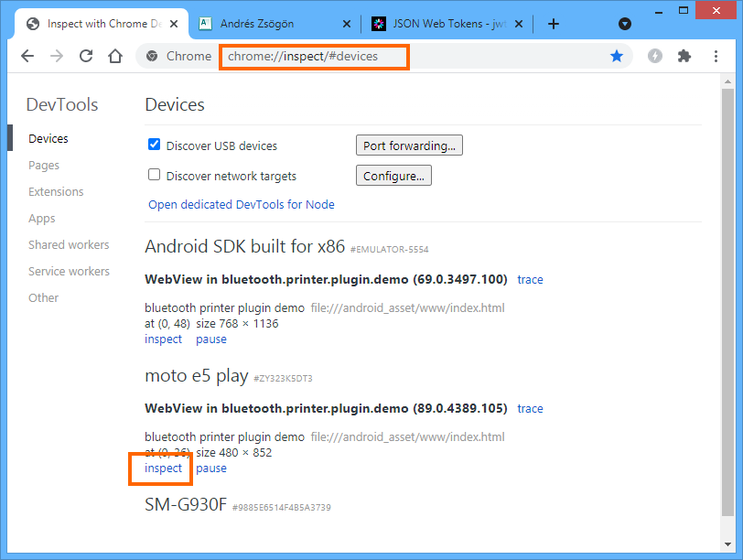This screenshot has height=560, width=743.
Task: Open dedicated DevTools for Node
Action: [x=242, y=205]
